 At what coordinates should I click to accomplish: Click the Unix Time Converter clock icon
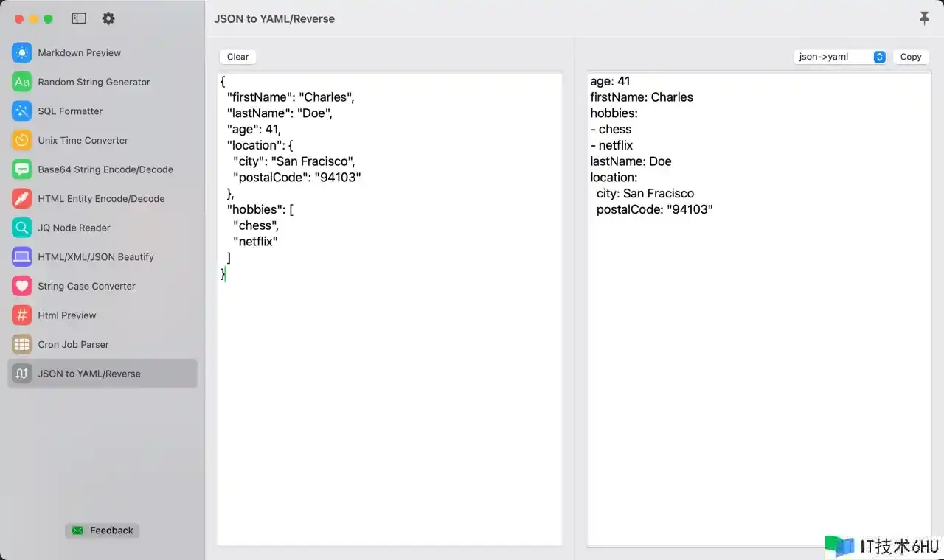[22, 140]
